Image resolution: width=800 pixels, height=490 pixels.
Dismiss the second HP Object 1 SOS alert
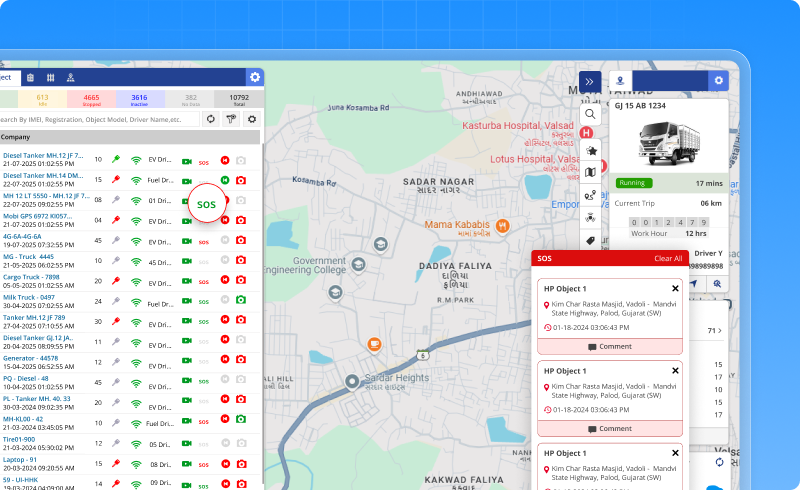(x=675, y=371)
